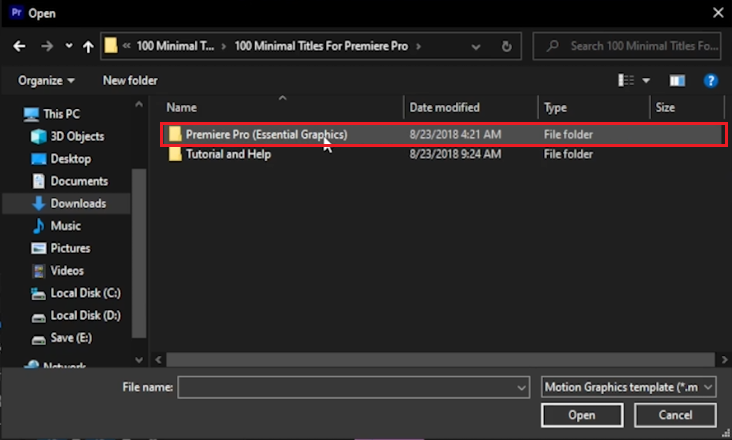The image size is (732, 440).
Task: Open the help question mark icon
Action: (x=711, y=81)
